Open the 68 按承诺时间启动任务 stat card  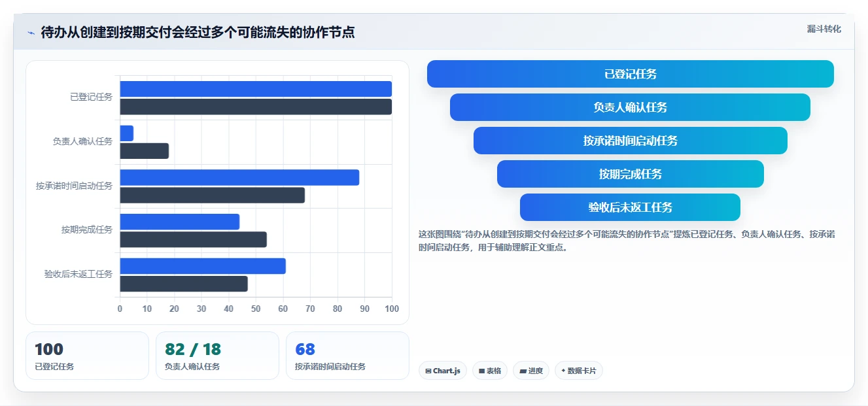pyautogui.click(x=347, y=356)
